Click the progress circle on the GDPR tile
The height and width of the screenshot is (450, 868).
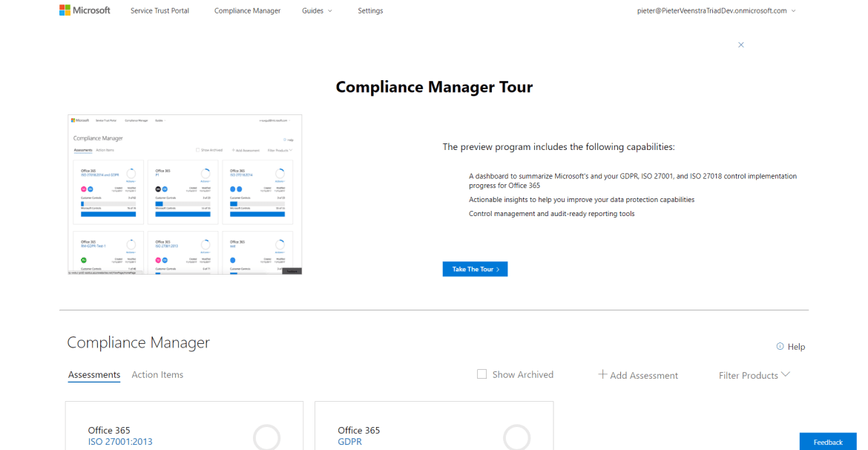point(516,438)
